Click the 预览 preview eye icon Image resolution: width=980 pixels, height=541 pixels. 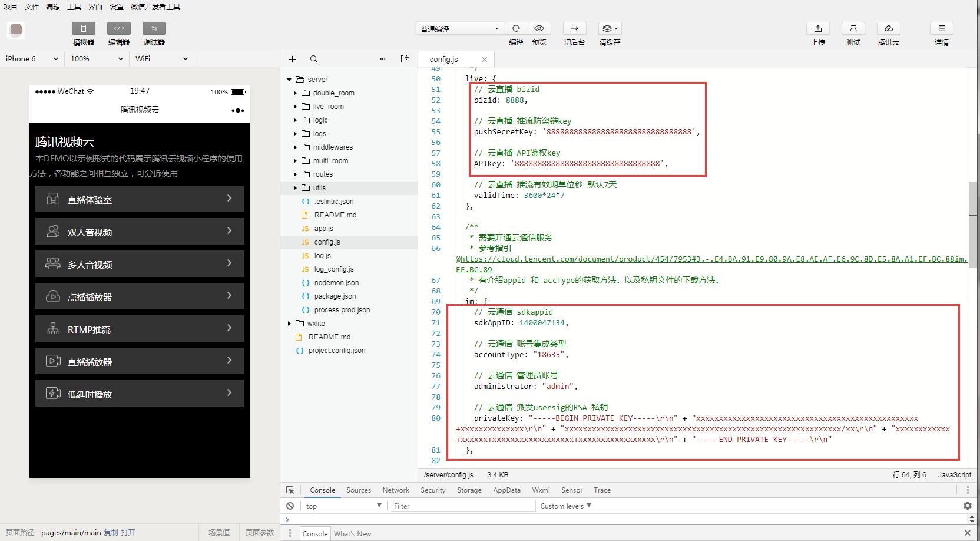point(539,28)
